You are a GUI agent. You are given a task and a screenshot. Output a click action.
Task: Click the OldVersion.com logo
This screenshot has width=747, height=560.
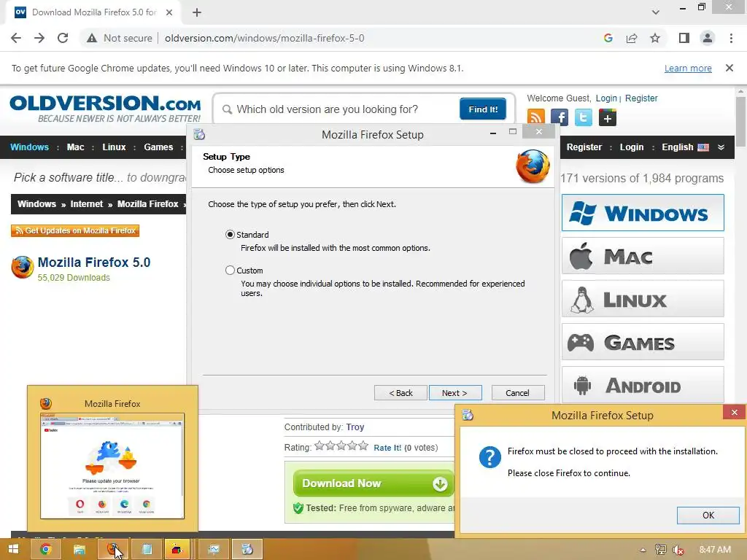tap(105, 109)
